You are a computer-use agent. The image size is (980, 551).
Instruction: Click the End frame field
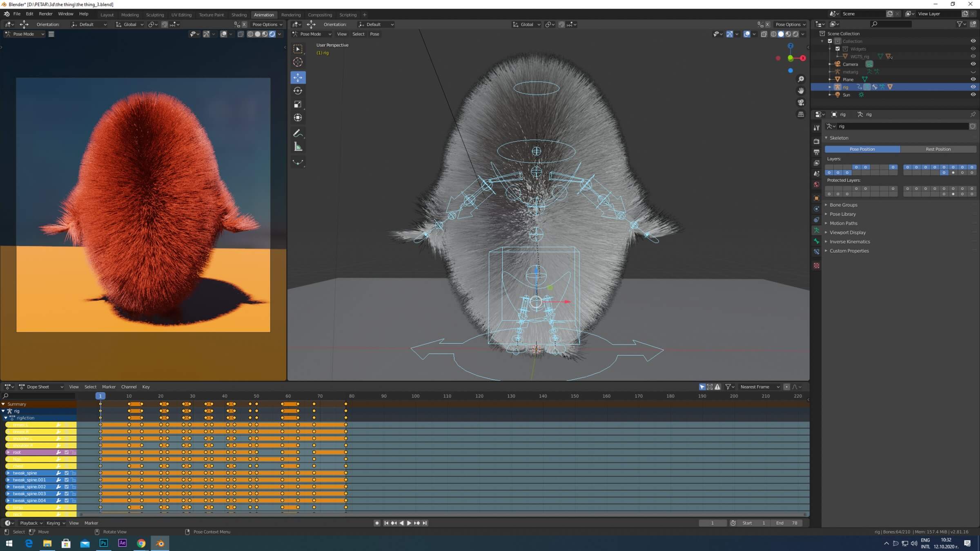(x=787, y=523)
